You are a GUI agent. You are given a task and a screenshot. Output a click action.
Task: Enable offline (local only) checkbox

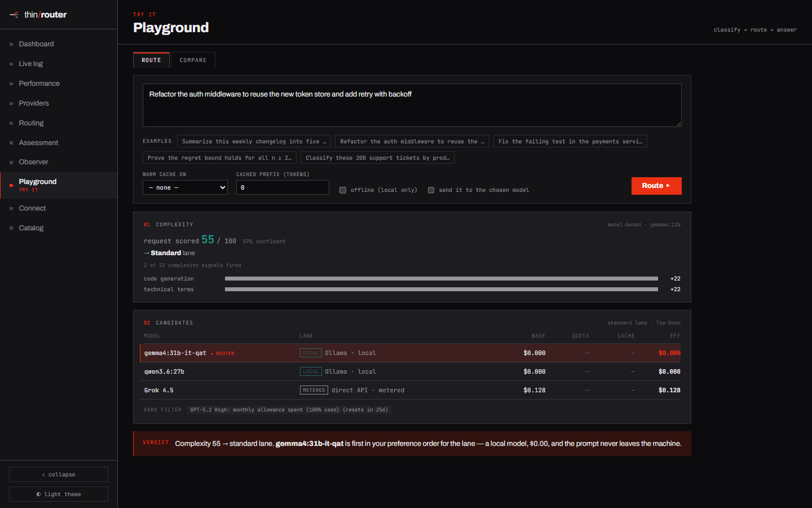point(343,190)
